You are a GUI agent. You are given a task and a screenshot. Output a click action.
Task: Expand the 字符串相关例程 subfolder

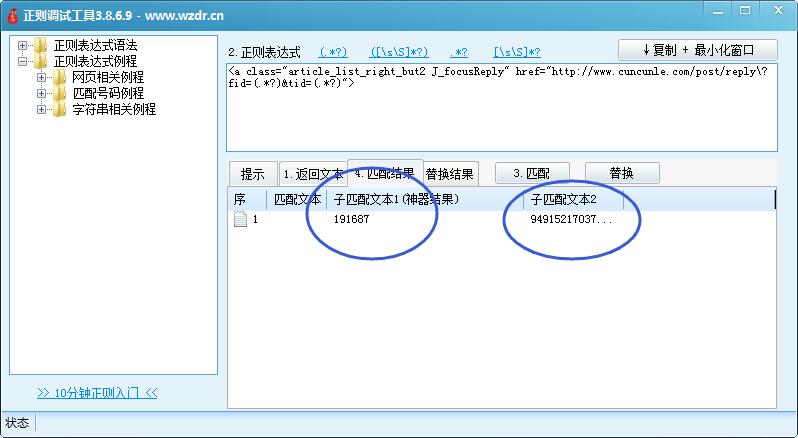tap(42, 110)
